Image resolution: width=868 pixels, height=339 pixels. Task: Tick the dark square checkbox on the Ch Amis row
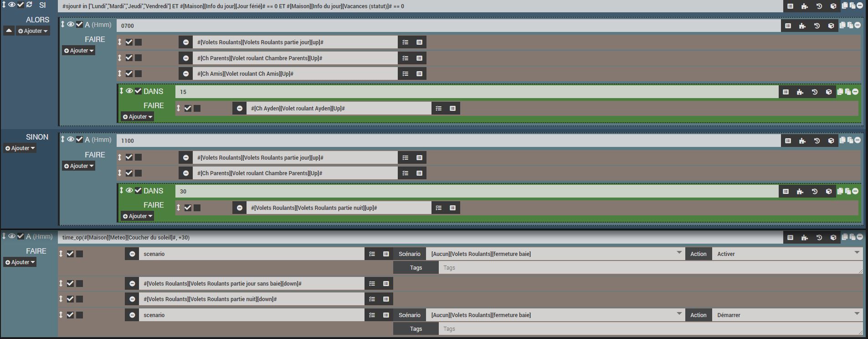coord(139,74)
